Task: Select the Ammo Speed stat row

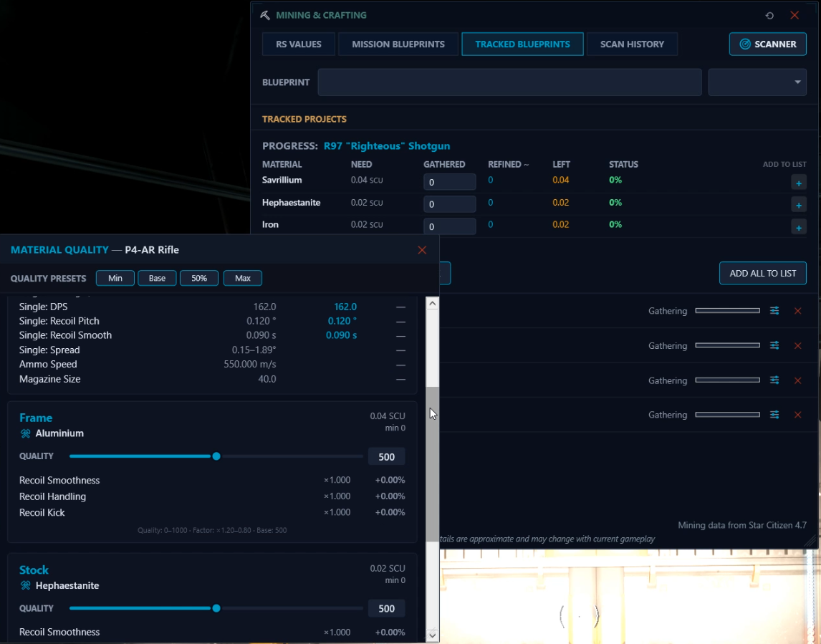Action: point(212,365)
